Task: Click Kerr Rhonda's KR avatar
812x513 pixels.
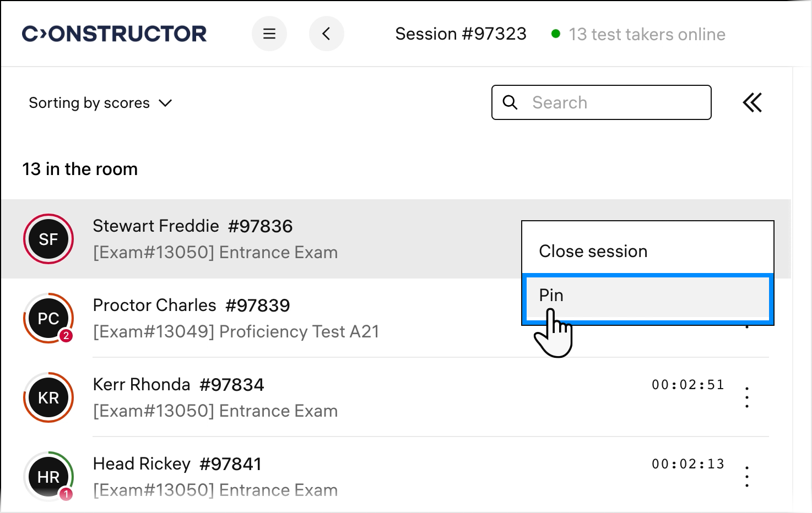Action: click(48, 397)
